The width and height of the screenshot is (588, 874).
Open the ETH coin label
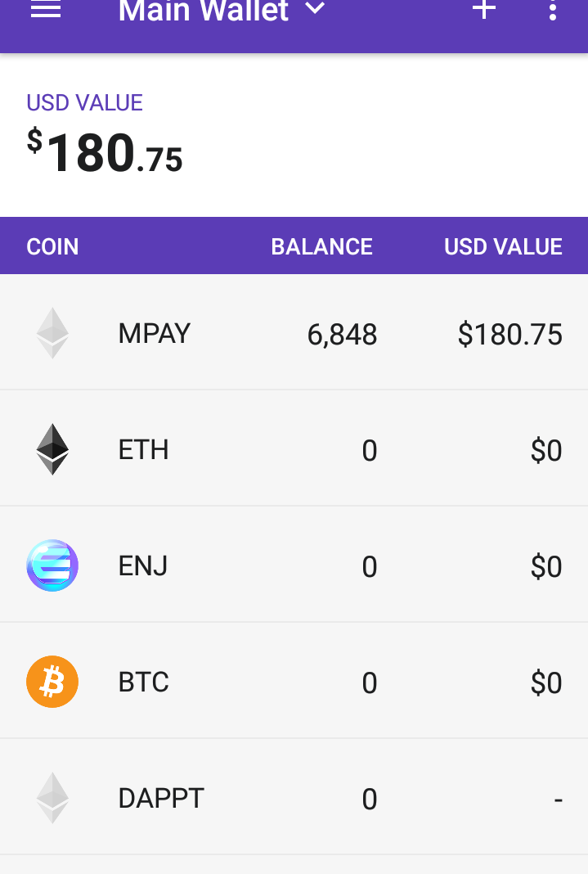(x=144, y=450)
